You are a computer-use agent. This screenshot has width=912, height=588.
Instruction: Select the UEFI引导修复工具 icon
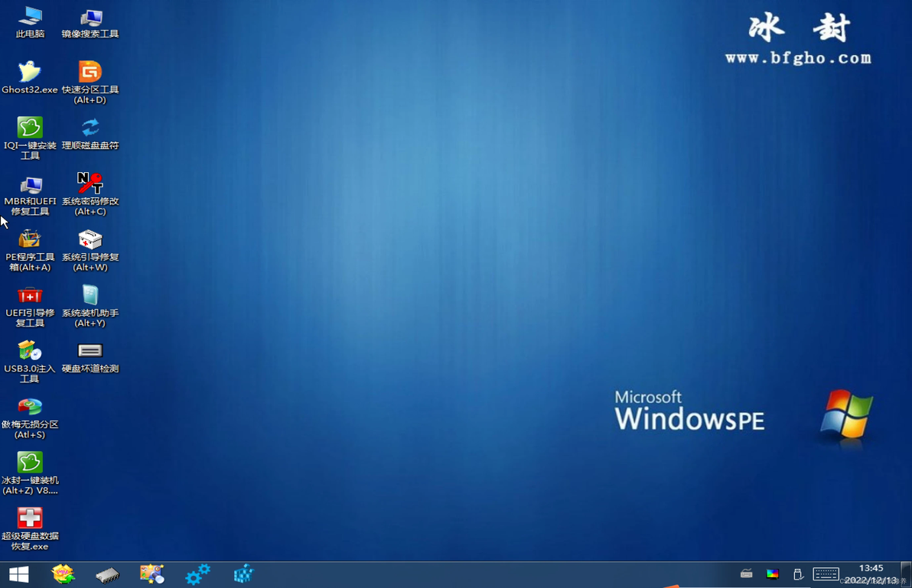pyautogui.click(x=30, y=306)
